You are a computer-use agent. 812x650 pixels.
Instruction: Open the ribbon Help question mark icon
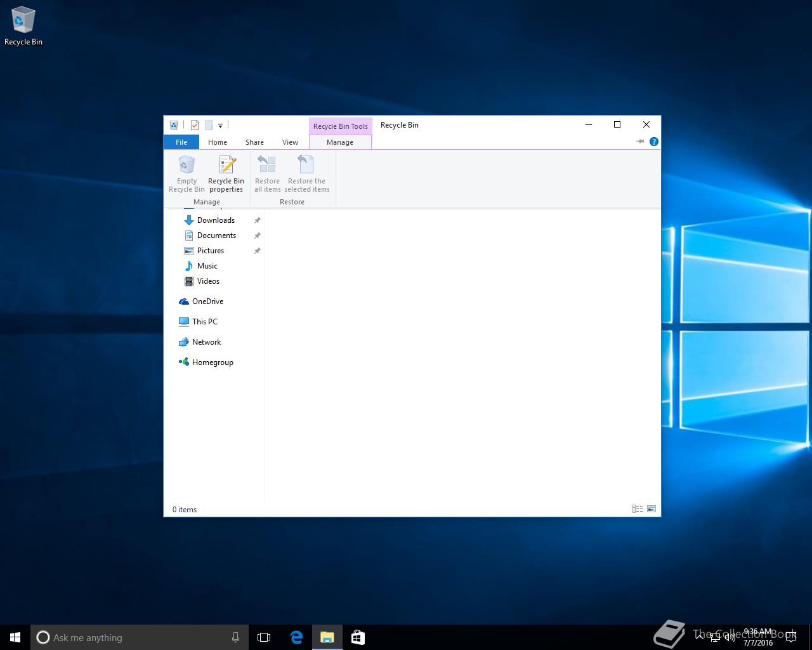coord(654,142)
